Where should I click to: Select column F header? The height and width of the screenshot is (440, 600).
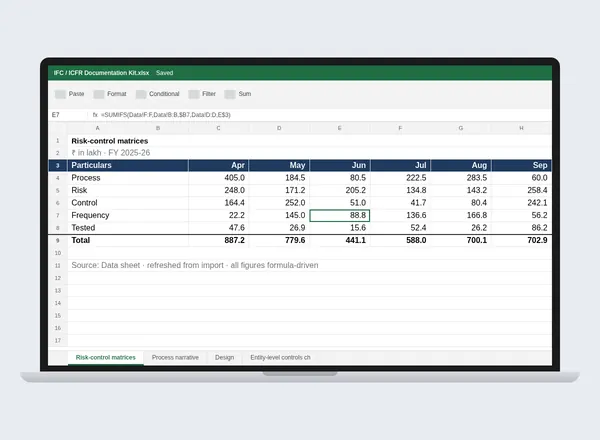coord(400,128)
